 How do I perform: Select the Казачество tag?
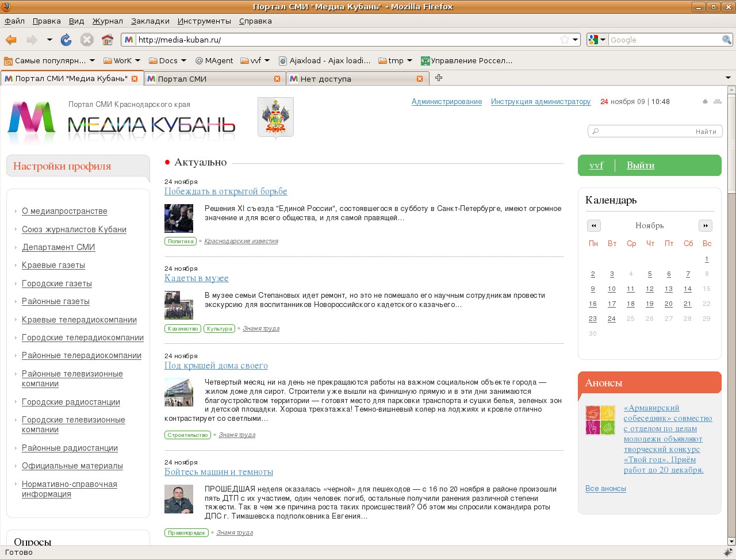(x=183, y=329)
